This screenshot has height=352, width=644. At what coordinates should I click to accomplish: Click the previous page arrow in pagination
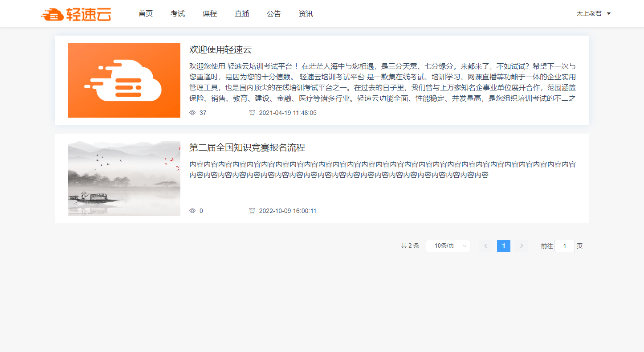tap(486, 246)
